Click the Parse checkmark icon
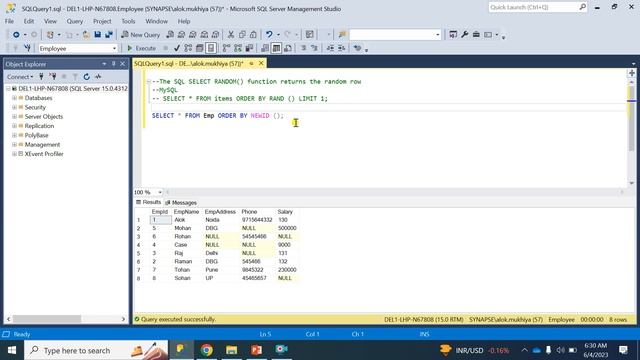 click(177, 48)
